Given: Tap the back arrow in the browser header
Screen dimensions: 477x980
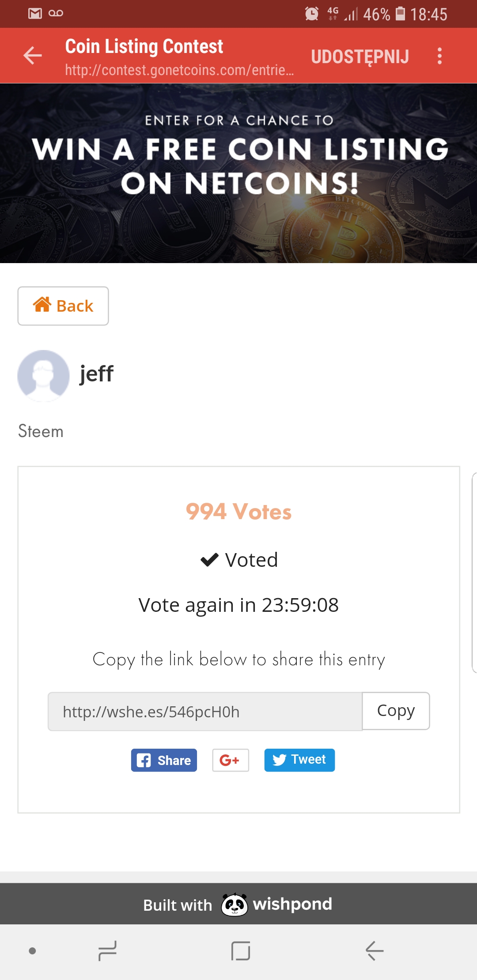Looking at the screenshot, I should coord(32,56).
